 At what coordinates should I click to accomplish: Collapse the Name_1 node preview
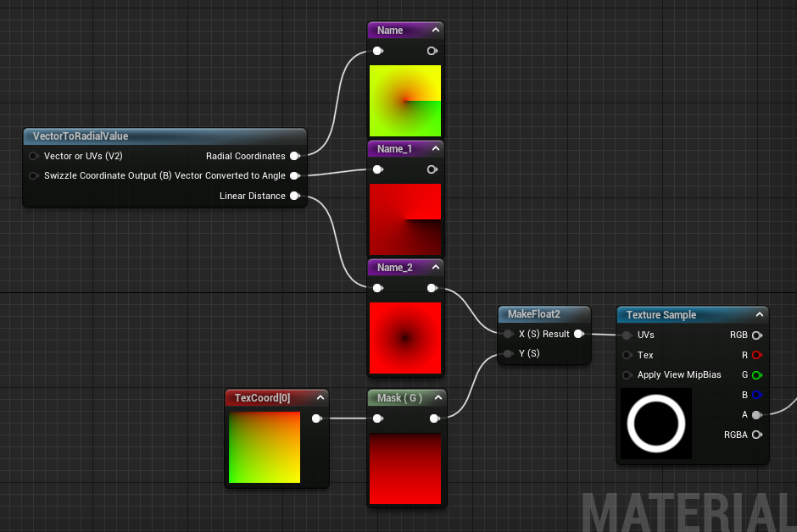[x=436, y=148]
